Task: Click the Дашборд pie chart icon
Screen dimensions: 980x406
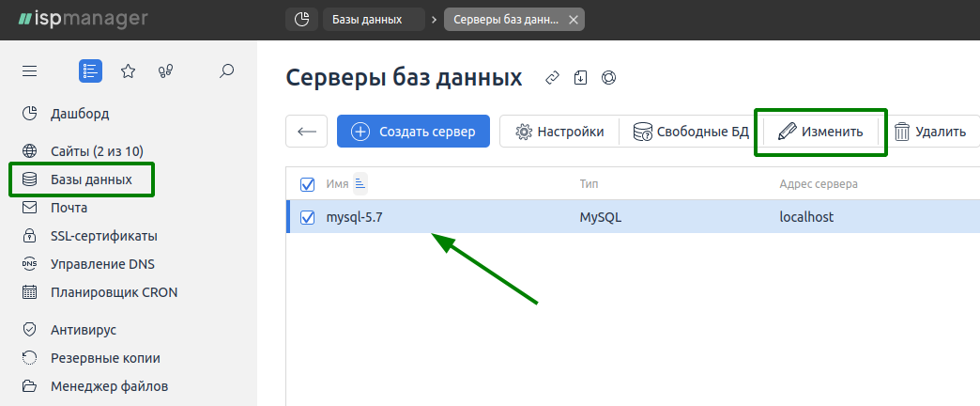Action: pyautogui.click(x=29, y=114)
